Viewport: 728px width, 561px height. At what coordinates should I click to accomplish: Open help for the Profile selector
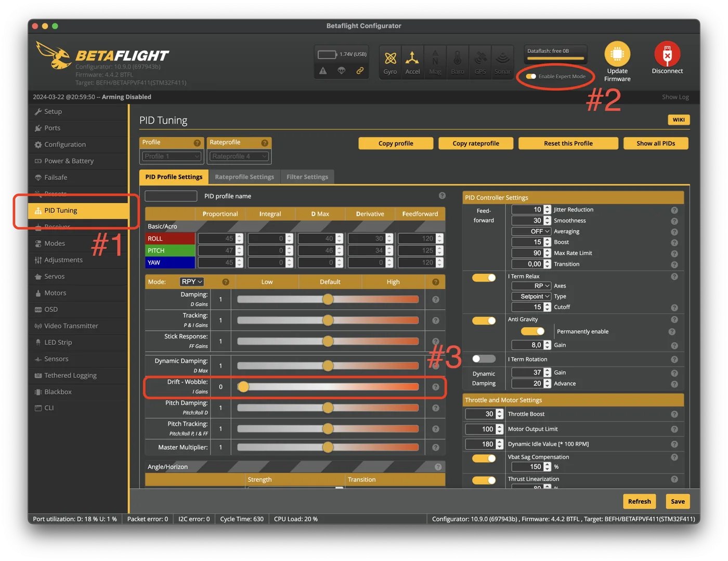pos(197,143)
